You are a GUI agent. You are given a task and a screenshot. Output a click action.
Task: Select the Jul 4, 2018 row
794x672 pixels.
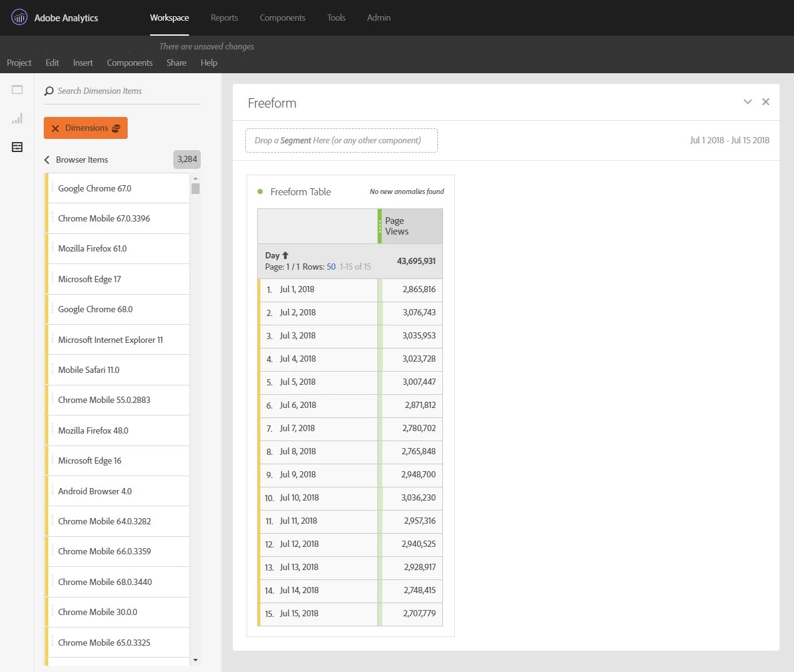click(350, 359)
